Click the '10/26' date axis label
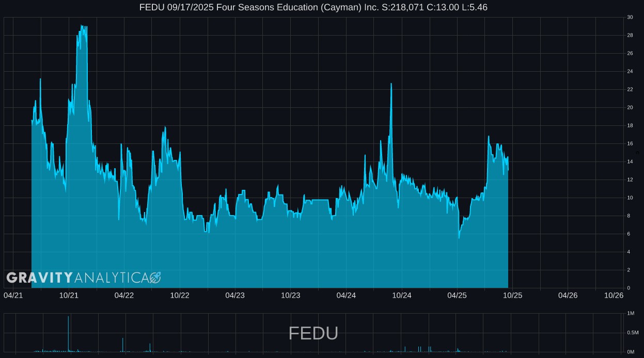Screen dimensions: 644x358 [x=614, y=295]
